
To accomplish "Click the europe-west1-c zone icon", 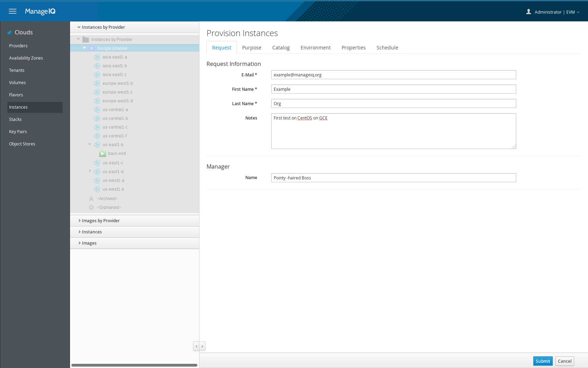I will [x=97, y=92].
